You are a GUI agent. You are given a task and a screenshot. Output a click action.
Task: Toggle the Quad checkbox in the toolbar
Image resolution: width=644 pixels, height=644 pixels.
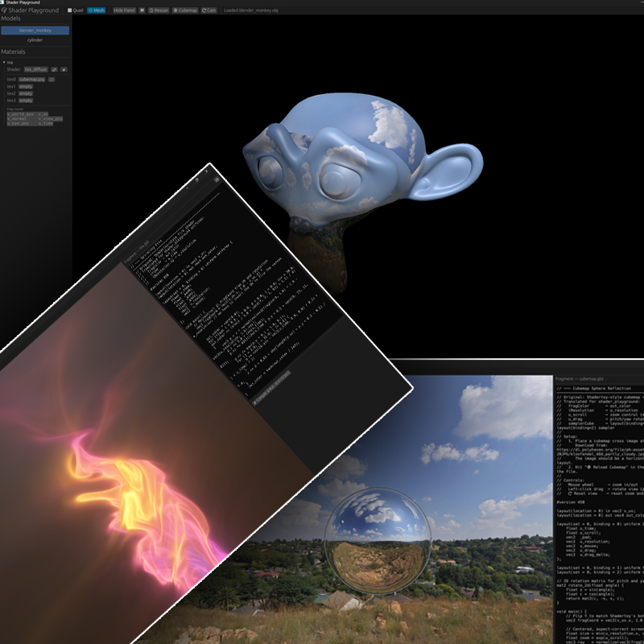[x=71, y=10]
